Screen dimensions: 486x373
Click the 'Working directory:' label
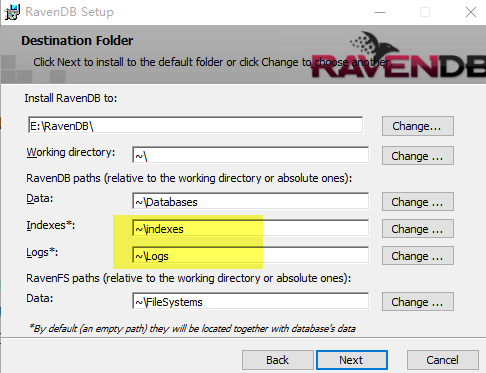pyautogui.click(x=71, y=152)
